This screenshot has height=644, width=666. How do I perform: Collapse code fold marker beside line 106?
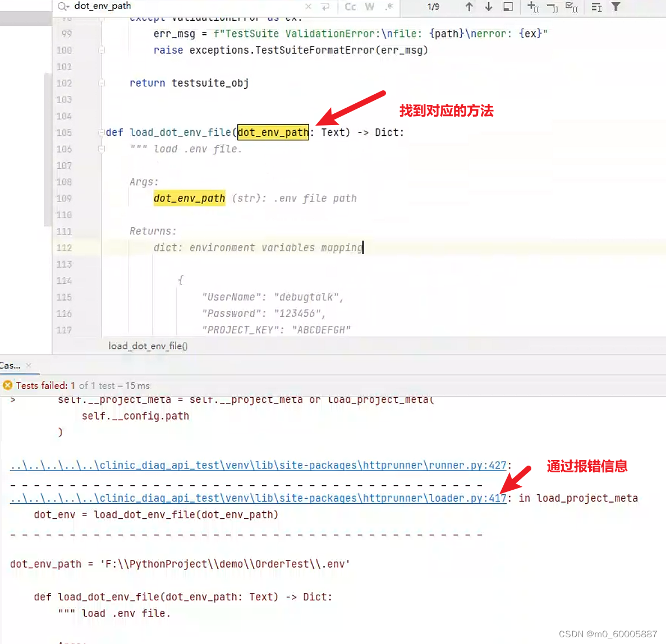point(102,149)
